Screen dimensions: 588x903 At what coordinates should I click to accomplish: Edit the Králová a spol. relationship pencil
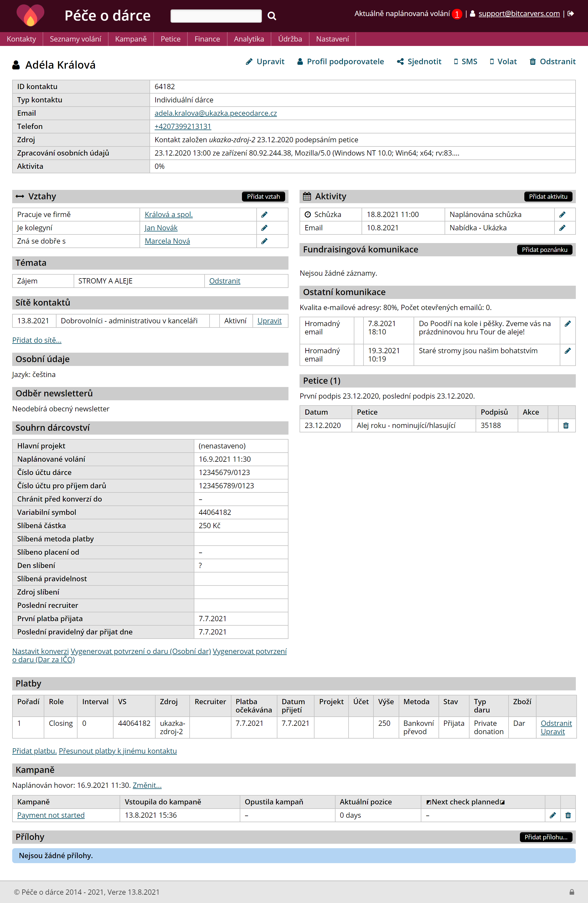264,215
